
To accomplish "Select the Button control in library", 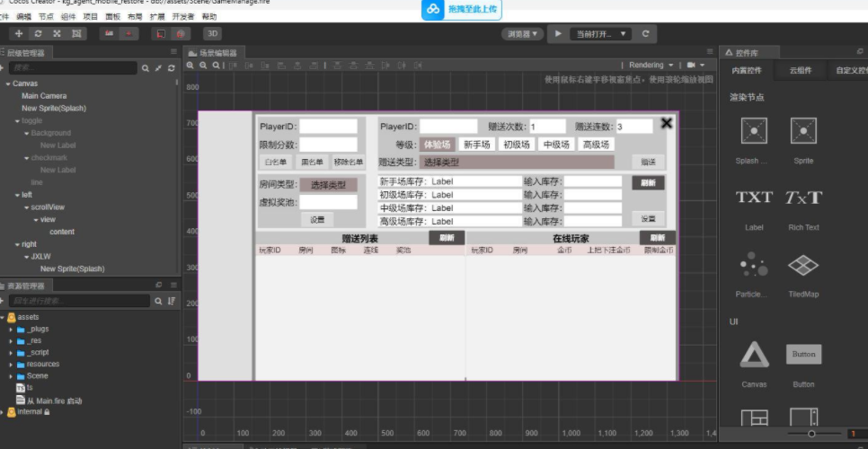I will coord(803,355).
